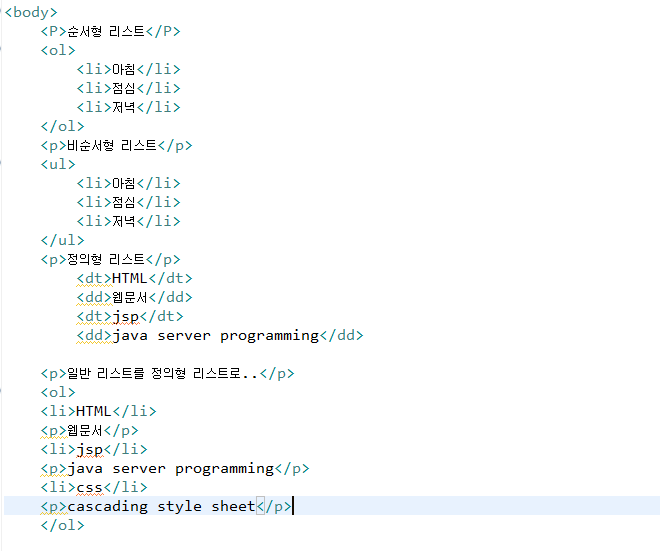Click the 저녁 list item under the <ul> tag
660x551 pixels.
point(128,221)
